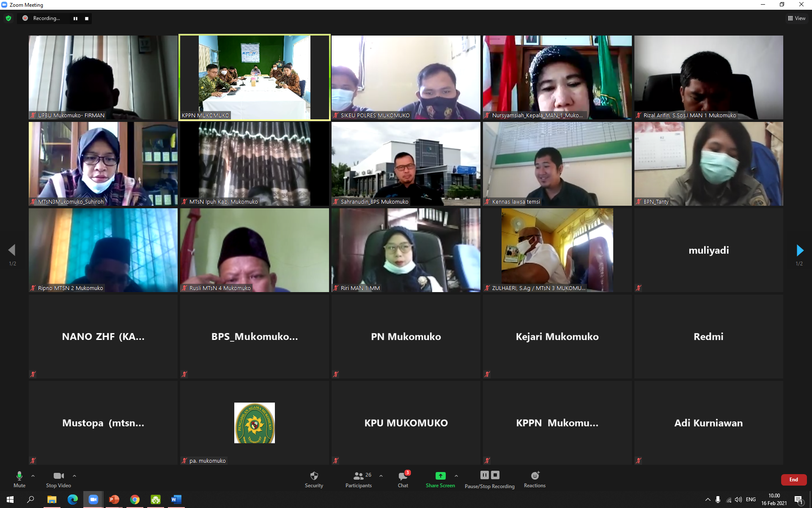Open Windows taskbar search

coord(30,500)
